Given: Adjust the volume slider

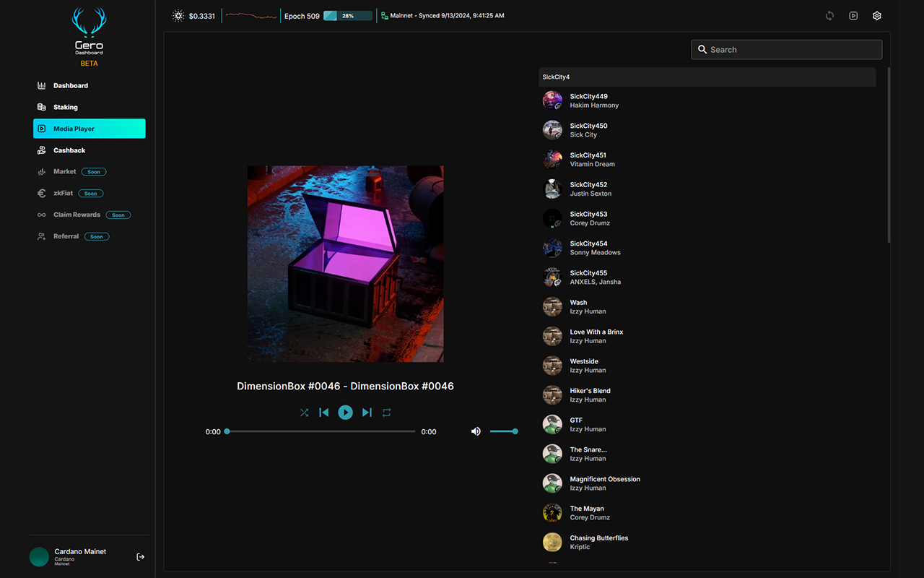Looking at the screenshot, I should [505, 431].
